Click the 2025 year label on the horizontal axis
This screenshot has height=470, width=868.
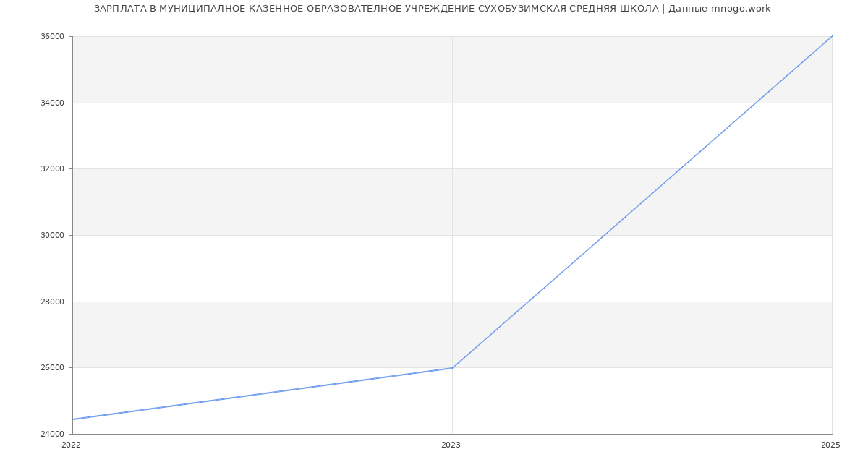830,445
